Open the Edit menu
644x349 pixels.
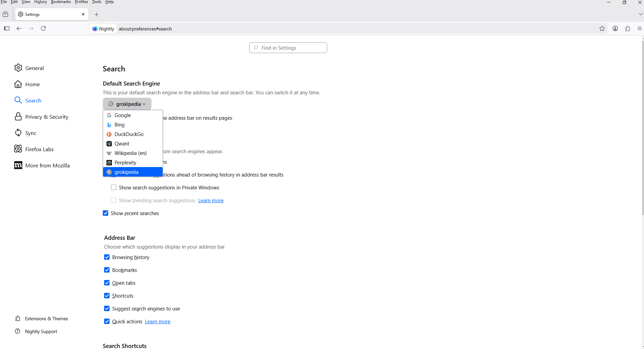(14, 2)
